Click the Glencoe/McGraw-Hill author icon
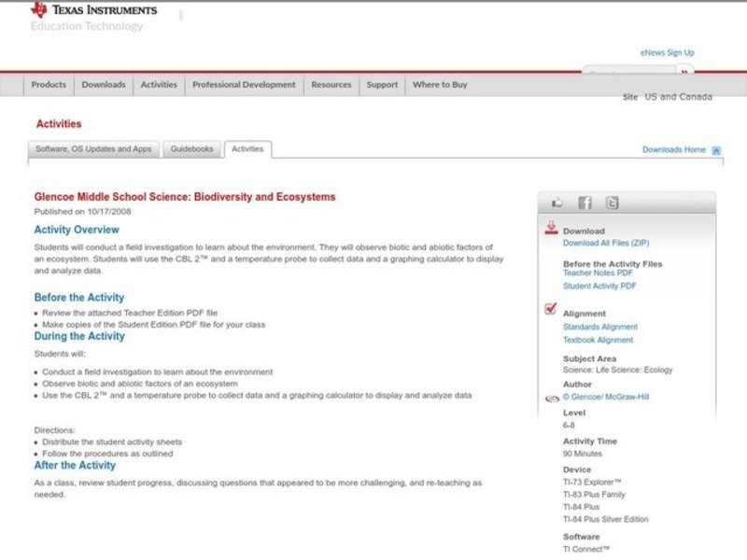 point(550,396)
